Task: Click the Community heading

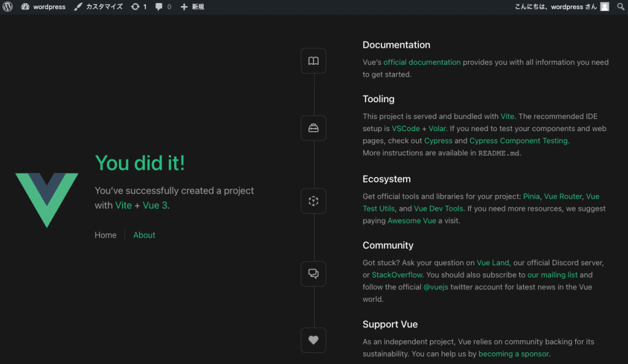Action: [x=388, y=245]
